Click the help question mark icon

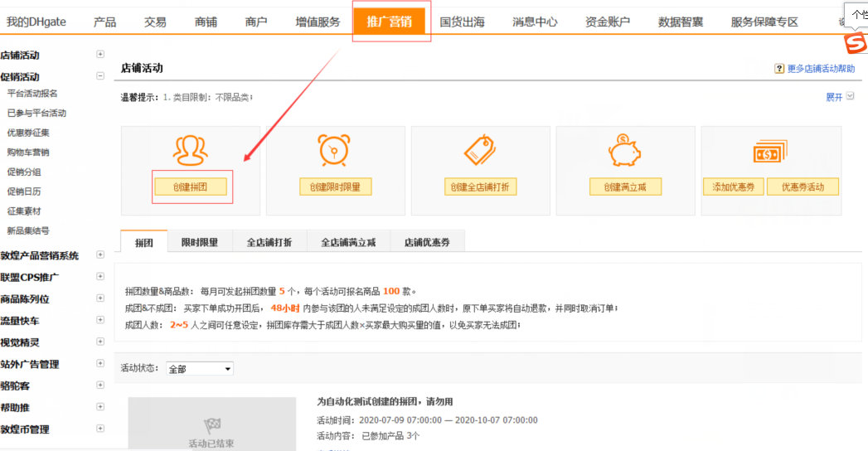[778, 69]
